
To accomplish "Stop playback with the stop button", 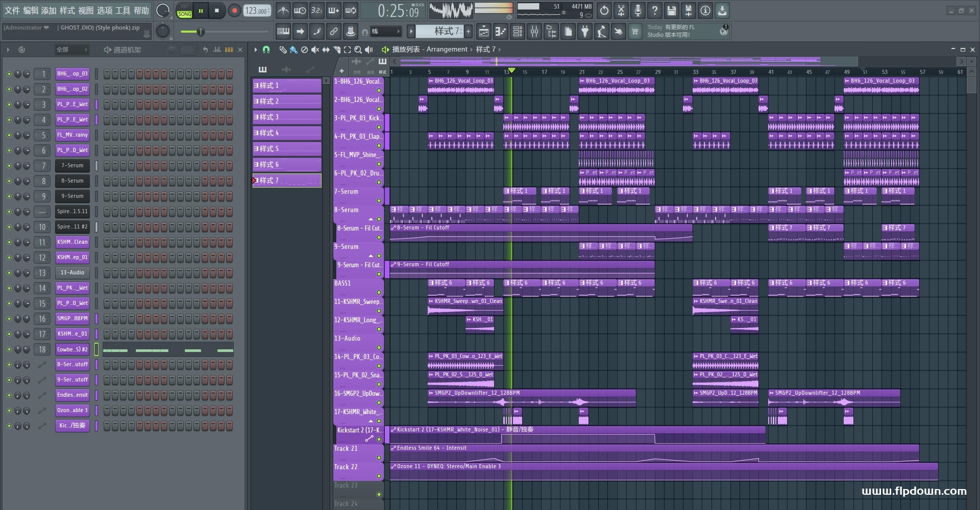I will (217, 10).
